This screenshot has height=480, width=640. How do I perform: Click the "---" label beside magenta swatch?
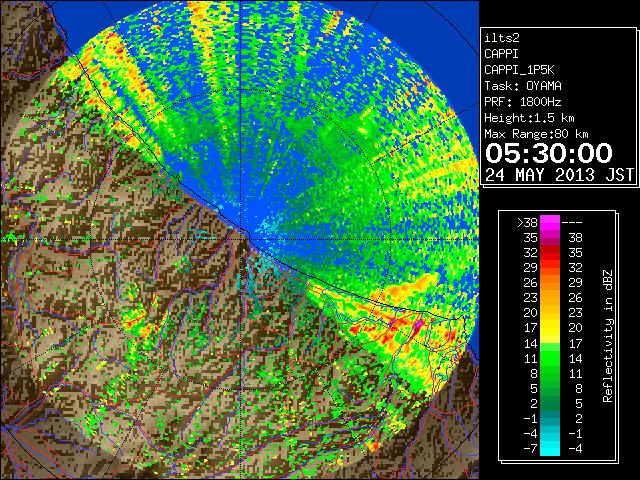tap(572, 223)
